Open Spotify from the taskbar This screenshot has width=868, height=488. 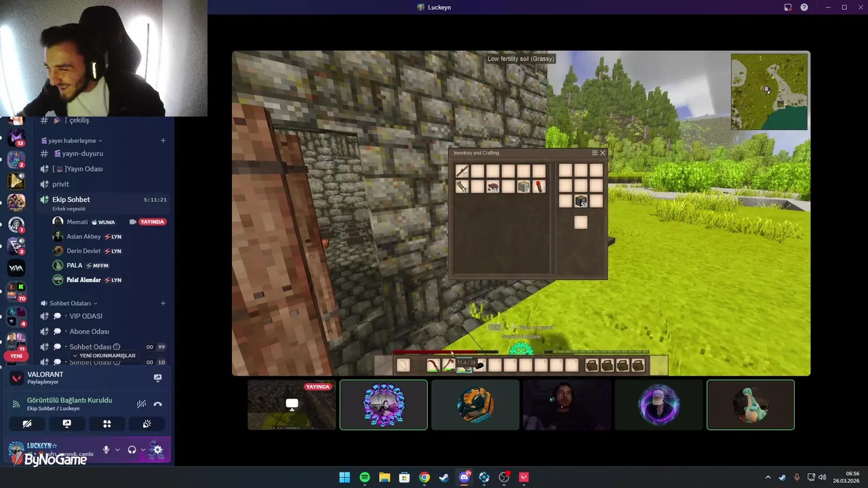[365, 477]
